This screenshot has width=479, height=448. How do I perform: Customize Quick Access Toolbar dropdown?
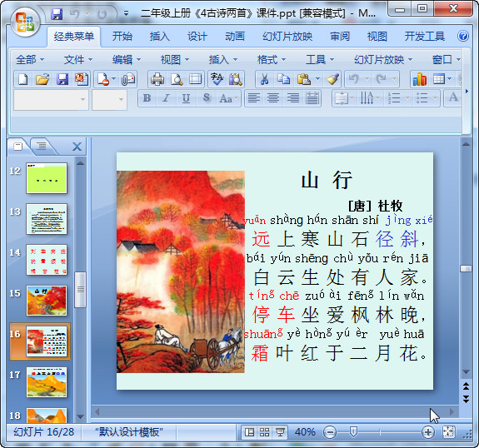pos(126,14)
